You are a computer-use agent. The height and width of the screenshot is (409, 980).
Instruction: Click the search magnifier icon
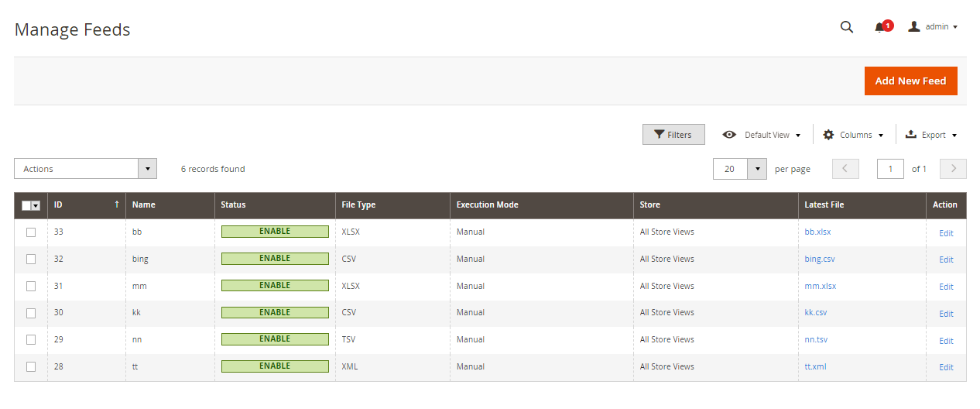(847, 27)
